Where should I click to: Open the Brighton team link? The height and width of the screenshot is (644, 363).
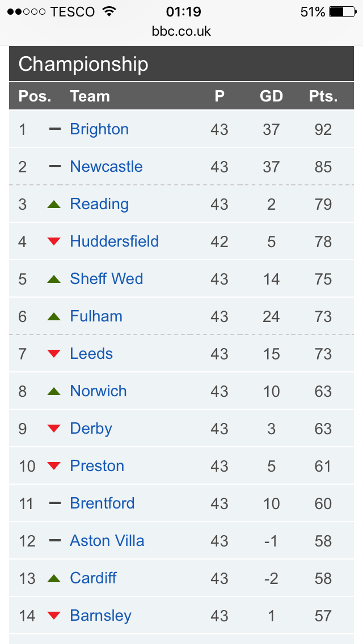point(99,129)
